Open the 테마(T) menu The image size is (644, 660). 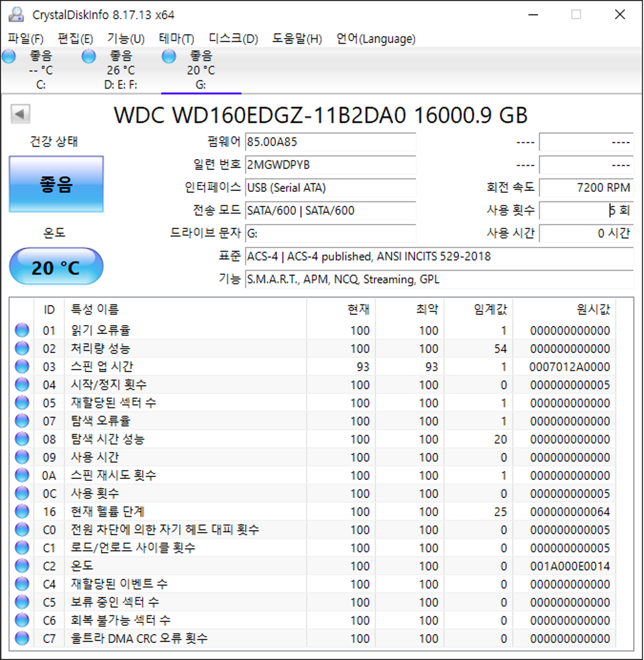(176, 39)
